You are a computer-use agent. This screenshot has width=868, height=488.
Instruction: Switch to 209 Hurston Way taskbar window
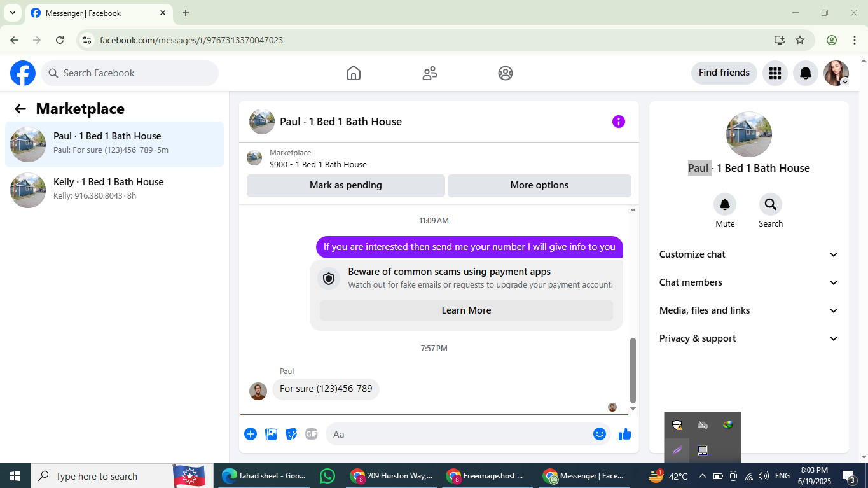392,476
